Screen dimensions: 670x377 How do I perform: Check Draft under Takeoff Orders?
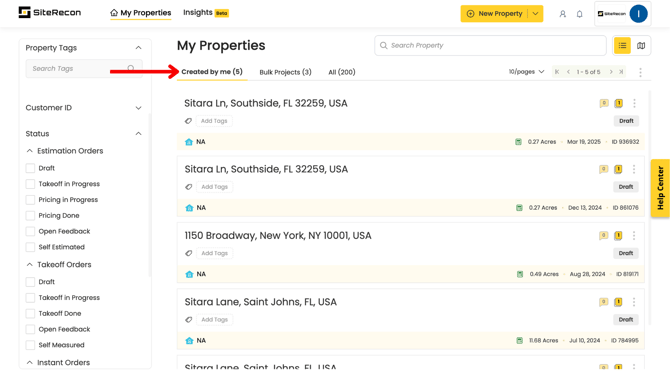[30, 282]
